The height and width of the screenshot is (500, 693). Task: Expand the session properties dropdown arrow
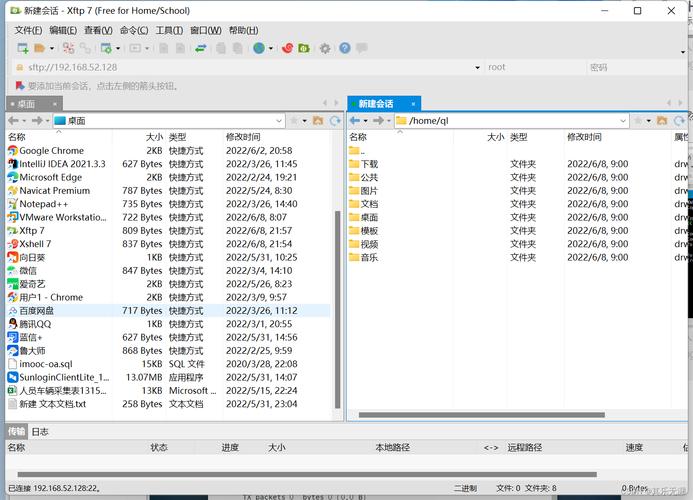click(118, 48)
